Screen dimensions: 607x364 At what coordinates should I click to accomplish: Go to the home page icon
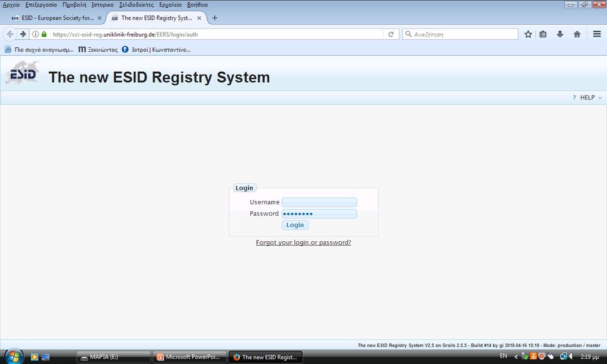577,34
